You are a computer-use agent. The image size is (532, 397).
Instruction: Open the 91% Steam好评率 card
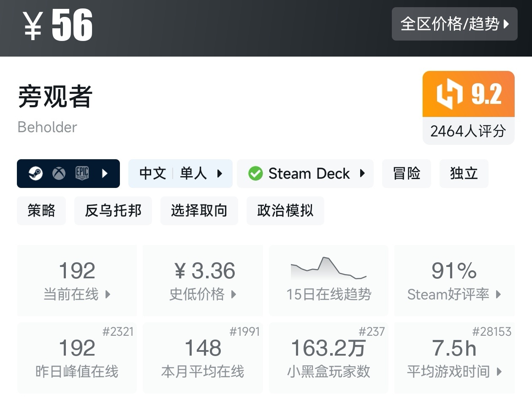[x=454, y=280]
